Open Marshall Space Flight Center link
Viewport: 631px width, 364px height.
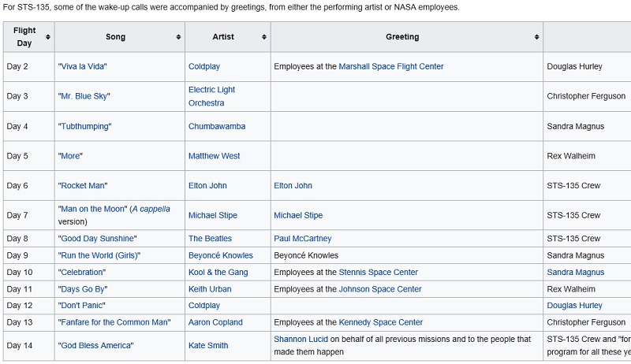(x=391, y=67)
